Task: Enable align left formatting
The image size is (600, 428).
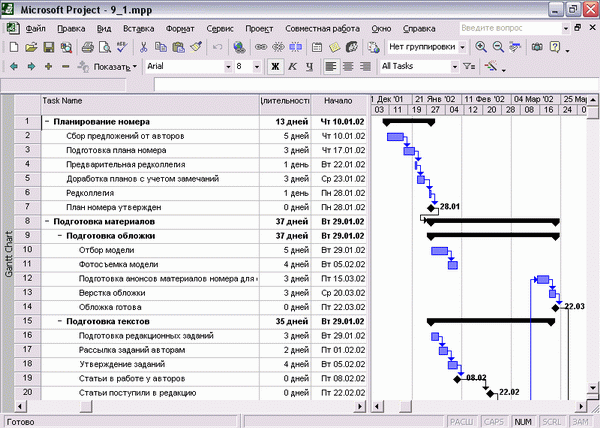Action: point(331,67)
